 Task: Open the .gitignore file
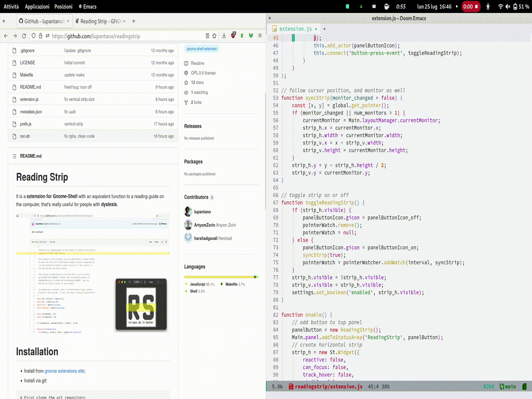click(27, 51)
